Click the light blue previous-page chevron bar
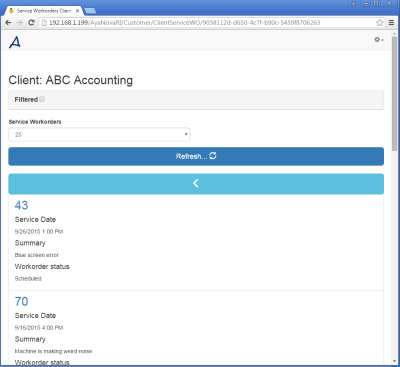 tap(196, 184)
